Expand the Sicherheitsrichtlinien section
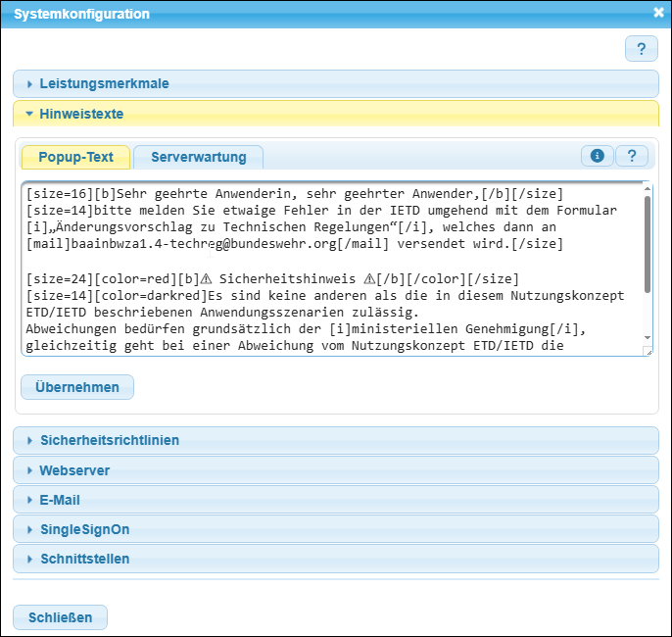The width and height of the screenshot is (672, 637). (109, 440)
